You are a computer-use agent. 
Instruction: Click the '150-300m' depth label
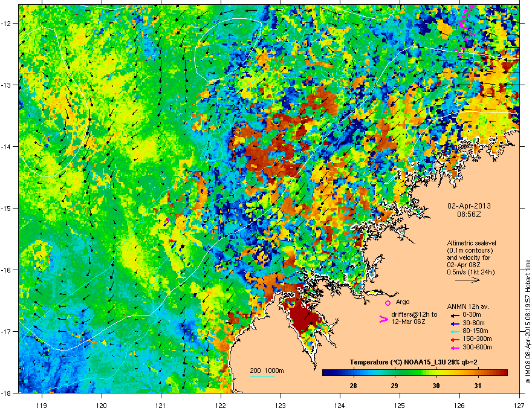click(477, 338)
